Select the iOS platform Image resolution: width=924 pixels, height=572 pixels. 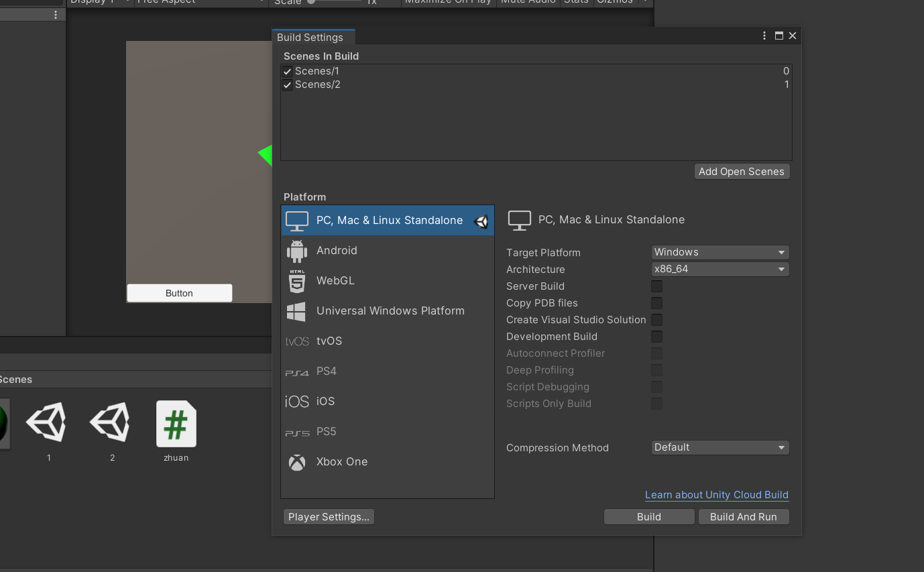click(388, 401)
